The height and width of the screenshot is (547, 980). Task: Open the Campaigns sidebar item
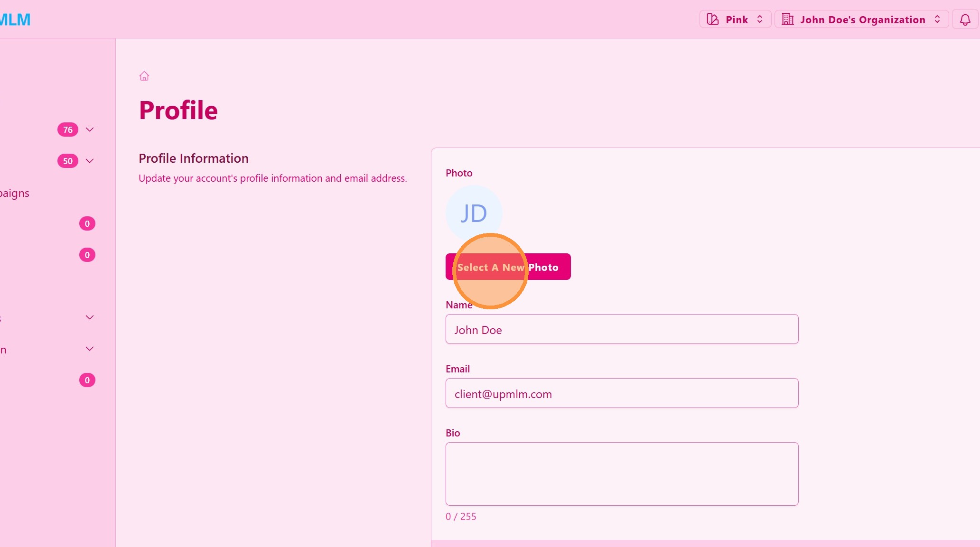point(15,193)
